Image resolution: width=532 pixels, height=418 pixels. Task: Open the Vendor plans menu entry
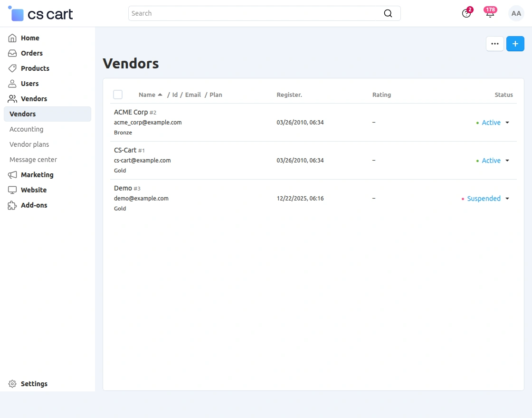click(29, 144)
